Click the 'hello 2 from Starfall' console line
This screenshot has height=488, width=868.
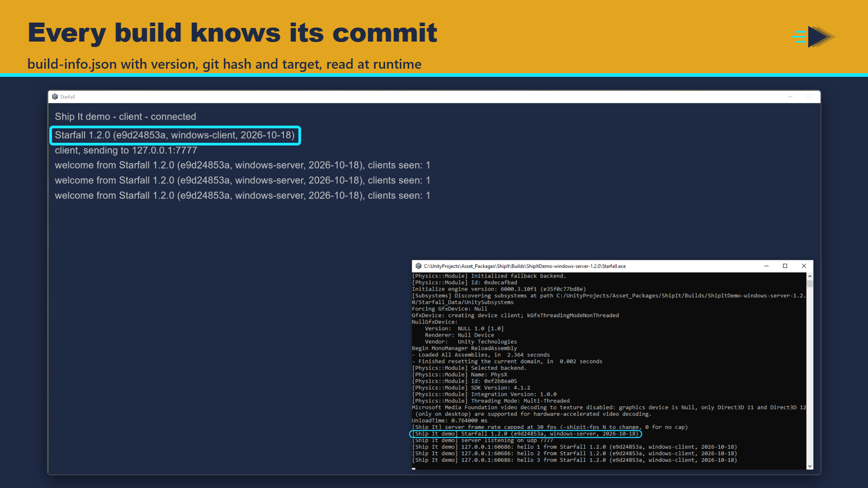click(x=574, y=454)
